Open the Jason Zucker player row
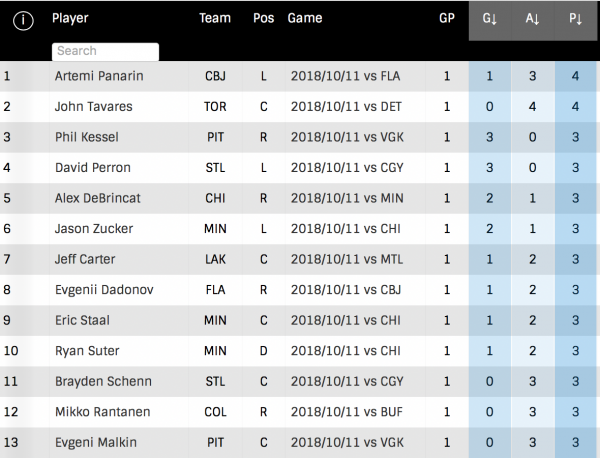The width and height of the screenshot is (600, 458). pyautogui.click(x=93, y=229)
